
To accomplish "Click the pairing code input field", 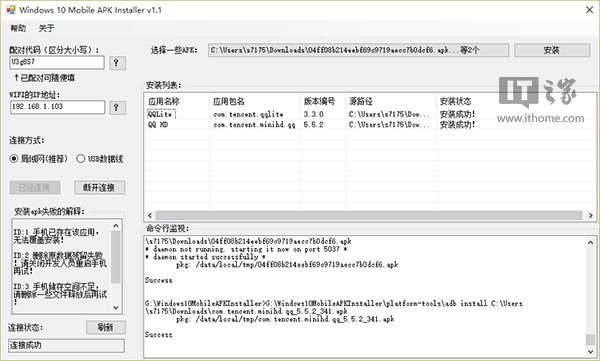I will 57,62.
